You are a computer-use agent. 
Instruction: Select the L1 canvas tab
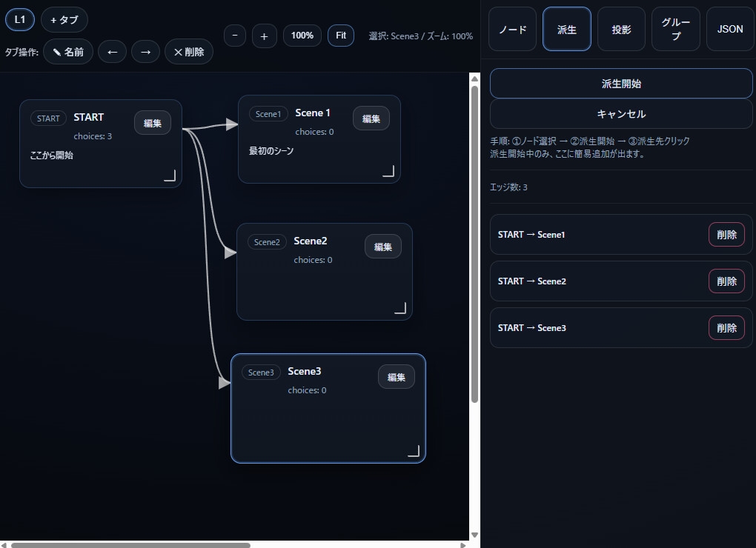(20, 20)
